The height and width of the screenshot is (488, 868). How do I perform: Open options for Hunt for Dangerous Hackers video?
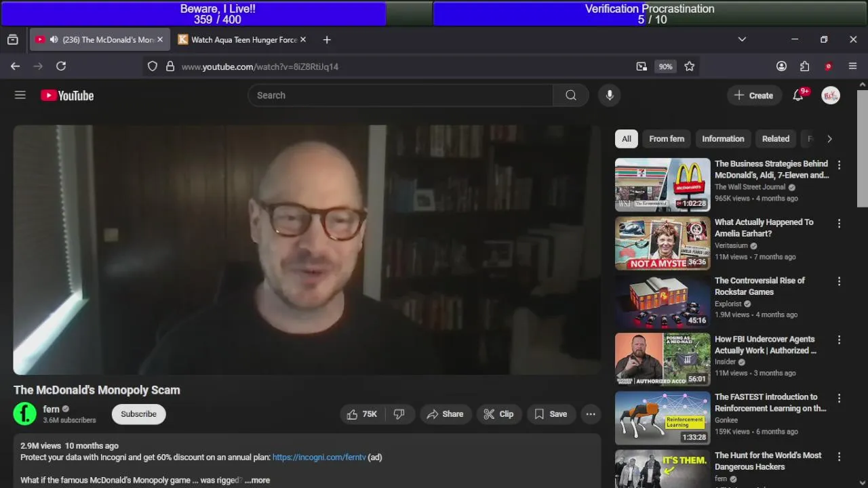(839, 456)
